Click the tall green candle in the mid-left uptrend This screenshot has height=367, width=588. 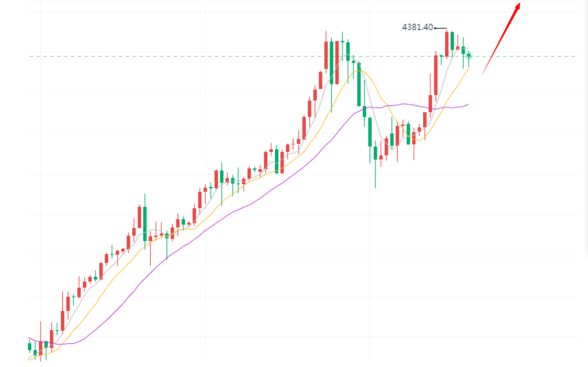point(144,223)
